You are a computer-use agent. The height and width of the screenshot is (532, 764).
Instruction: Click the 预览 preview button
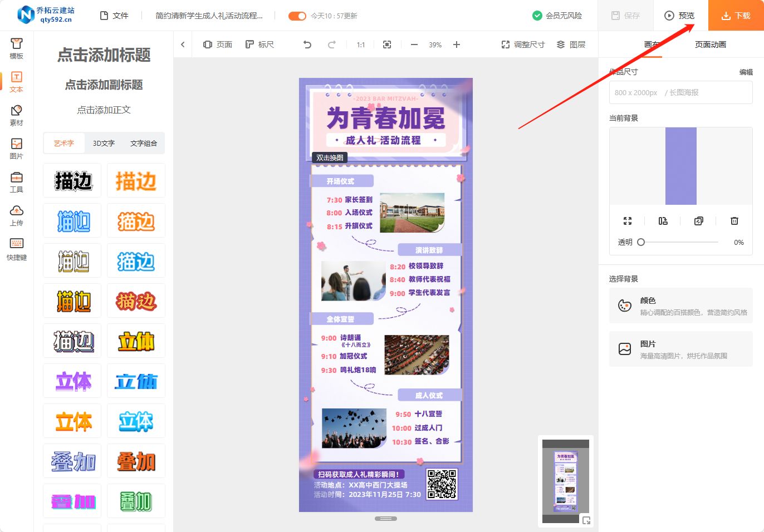point(680,16)
